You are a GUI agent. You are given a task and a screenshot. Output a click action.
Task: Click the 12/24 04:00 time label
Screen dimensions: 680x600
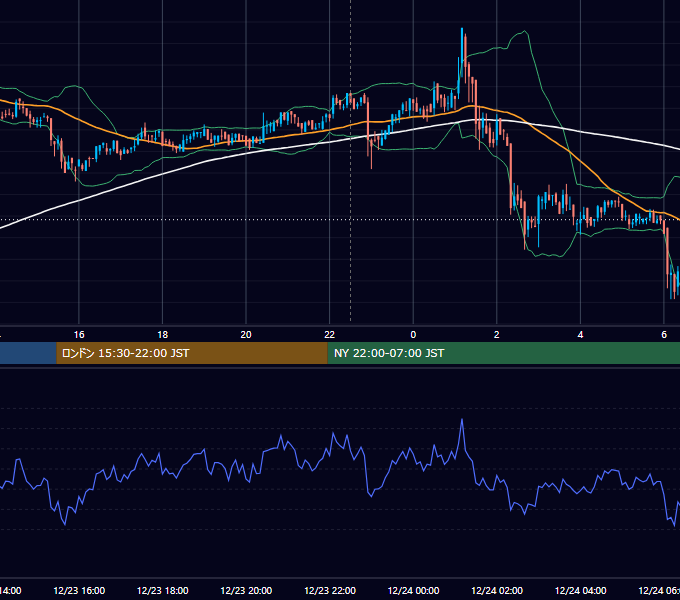click(x=581, y=590)
